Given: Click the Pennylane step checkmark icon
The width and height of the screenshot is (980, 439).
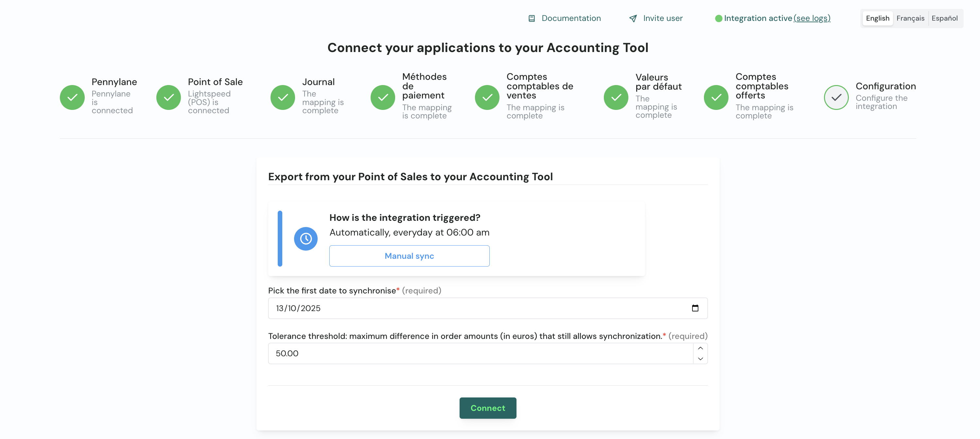Looking at the screenshot, I should pyautogui.click(x=72, y=97).
